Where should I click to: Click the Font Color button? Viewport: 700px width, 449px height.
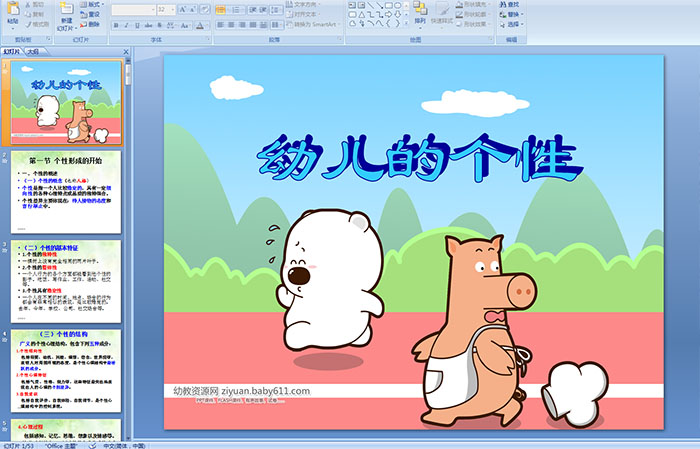[x=200, y=25]
